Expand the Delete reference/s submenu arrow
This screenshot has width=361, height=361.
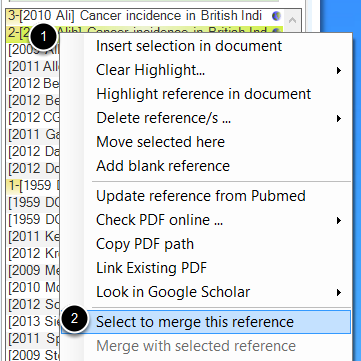point(339,118)
